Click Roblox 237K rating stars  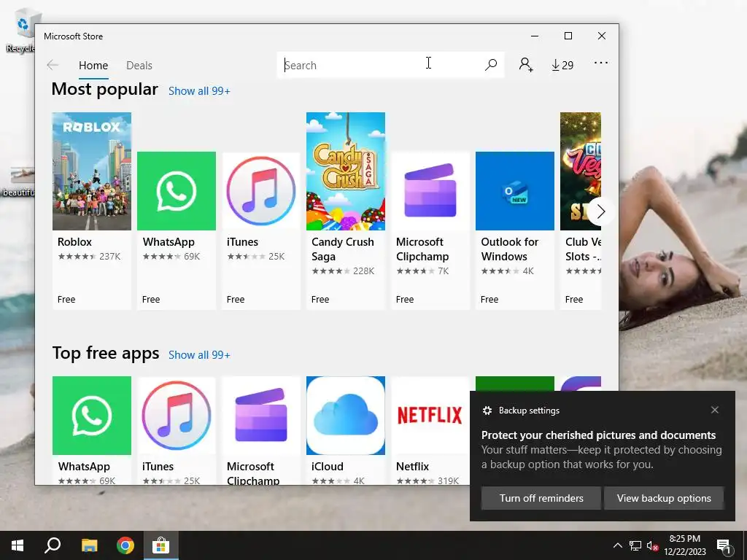tap(88, 257)
